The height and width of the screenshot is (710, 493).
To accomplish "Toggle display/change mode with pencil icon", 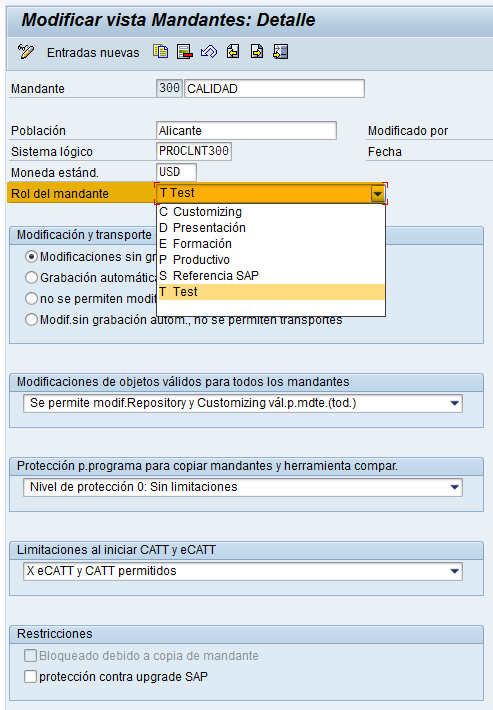I will click(x=25, y=52).
